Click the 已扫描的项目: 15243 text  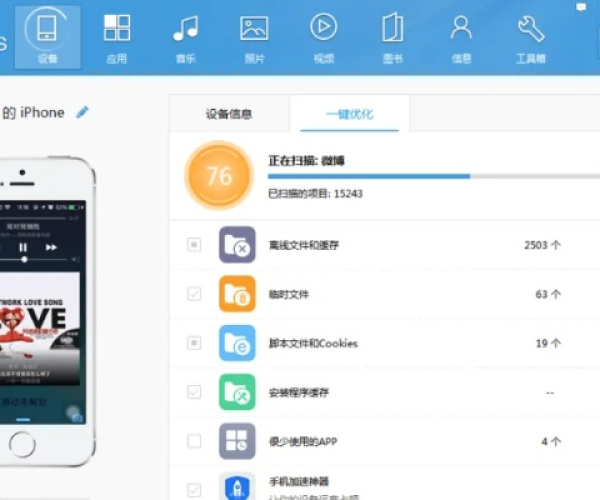click(315, 194)
